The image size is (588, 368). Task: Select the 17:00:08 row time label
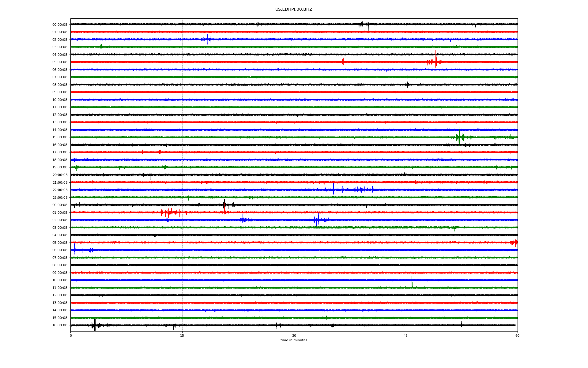pyautogui.click(x=60, y=152)
